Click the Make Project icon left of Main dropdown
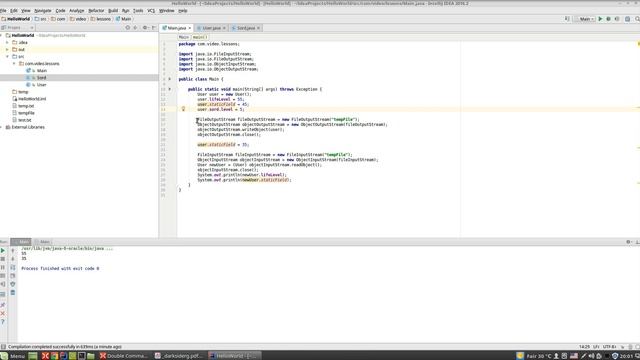 click(x=567, y=19)
